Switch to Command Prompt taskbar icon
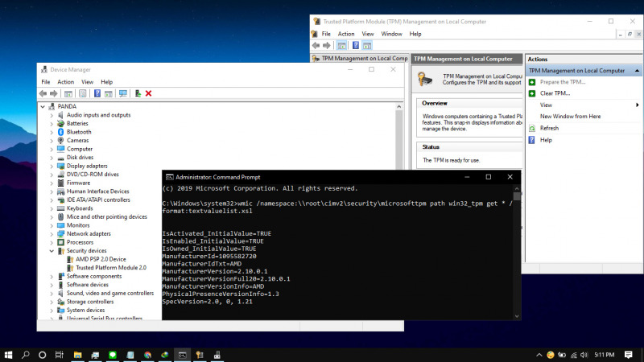The height and width of the screenshot is (362, 644). 183,355
